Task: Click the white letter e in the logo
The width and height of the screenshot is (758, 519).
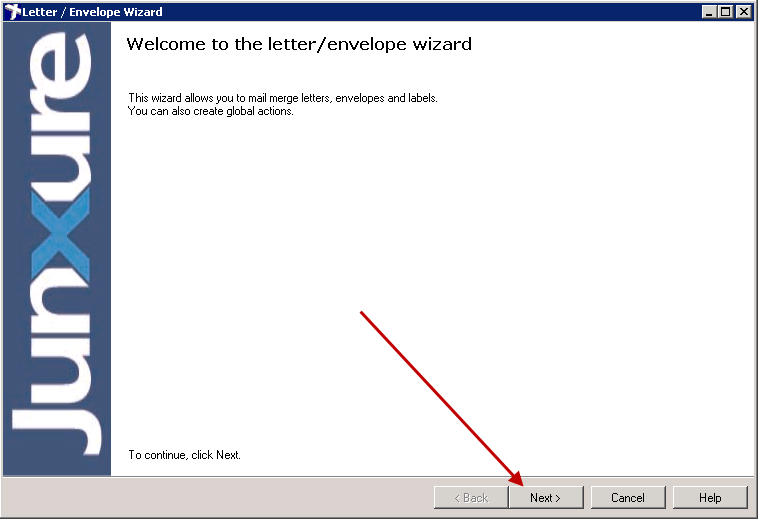Action: click(x=60, y=65)
